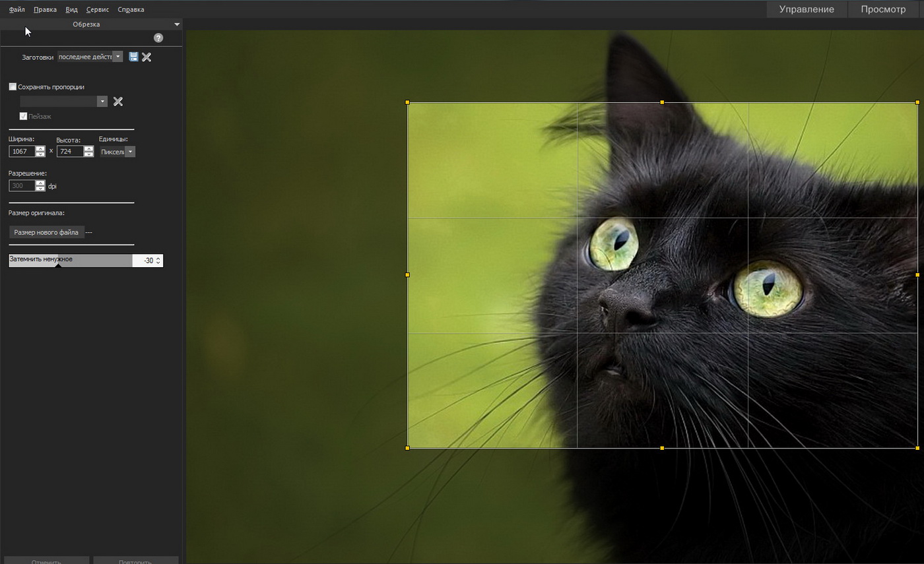
Task: Click the help question mark icon
Action: (158, 38)
